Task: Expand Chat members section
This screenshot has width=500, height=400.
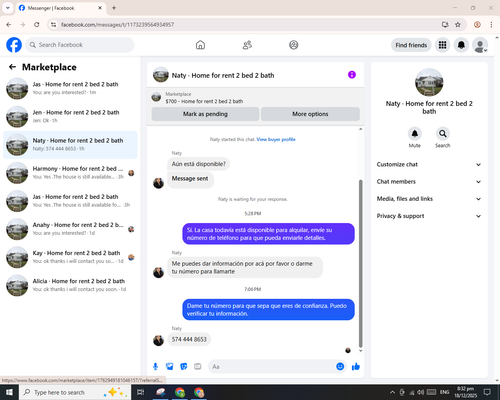Action: click(429, 182)
